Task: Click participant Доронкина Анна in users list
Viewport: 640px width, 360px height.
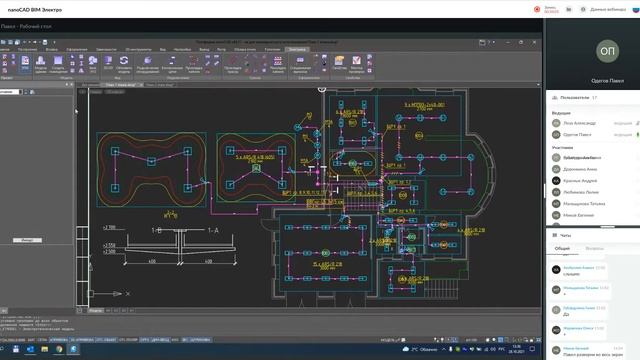Action: [580, 169]
